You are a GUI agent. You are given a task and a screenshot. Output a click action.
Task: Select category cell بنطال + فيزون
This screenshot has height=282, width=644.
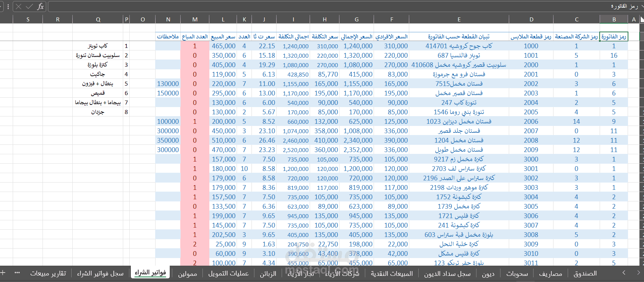point(98,84)
